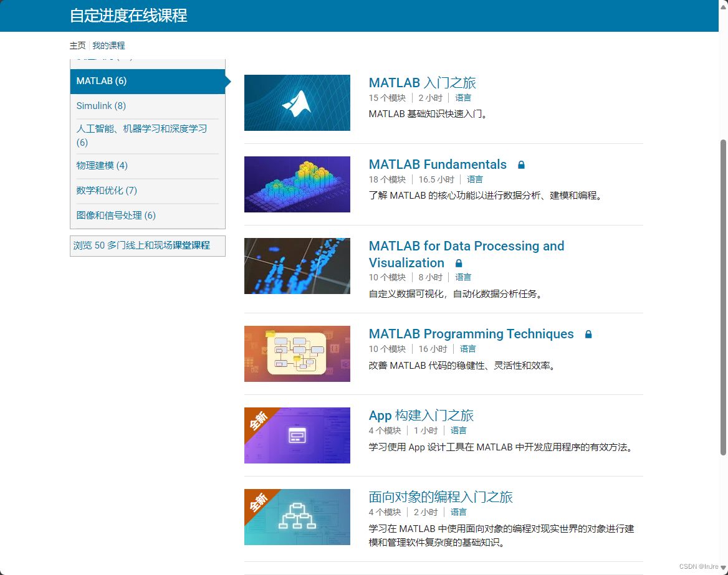This screenshot has height=575, width=728.
Task: Expand 语言 options for Data Processing course
Action: pyautogui.click(x=463, y=277)
